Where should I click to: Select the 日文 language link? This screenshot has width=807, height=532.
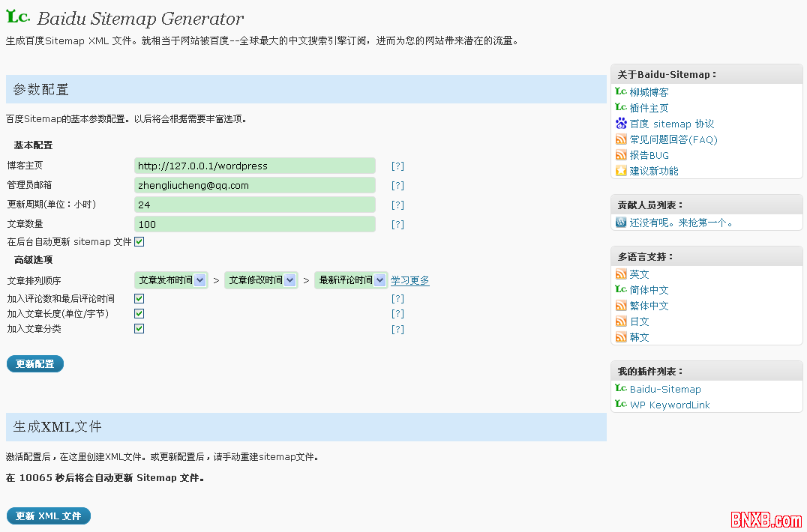click(639, 321)
